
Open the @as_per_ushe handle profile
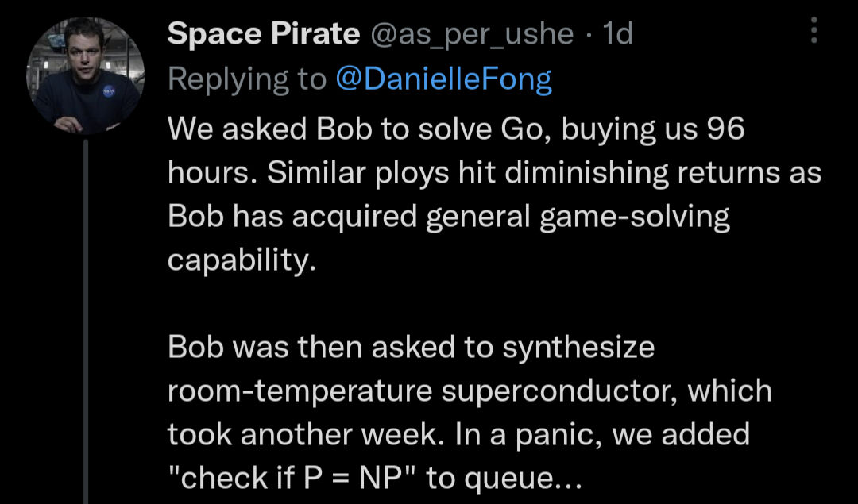(472, 35)
